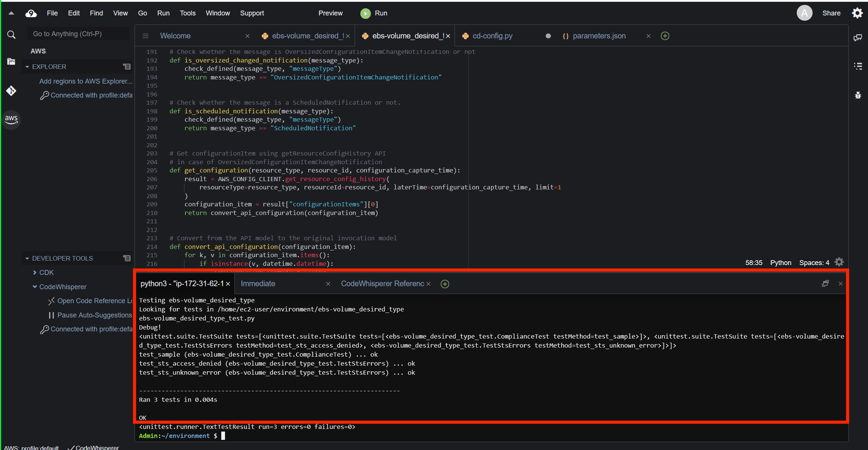This screenshot has height=450, width=868.
Task: Open the Collaborate chat panel on the right
Action: pos(858,37)
